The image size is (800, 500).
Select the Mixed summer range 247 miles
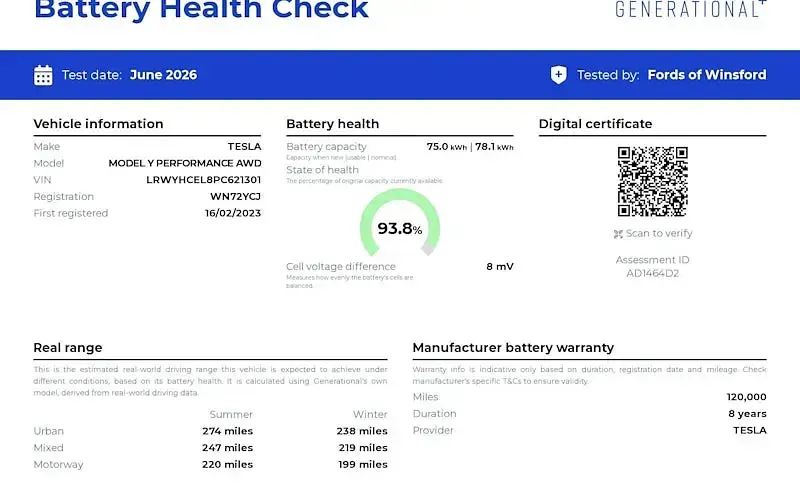pyautogui.click(x=228, y=448)
